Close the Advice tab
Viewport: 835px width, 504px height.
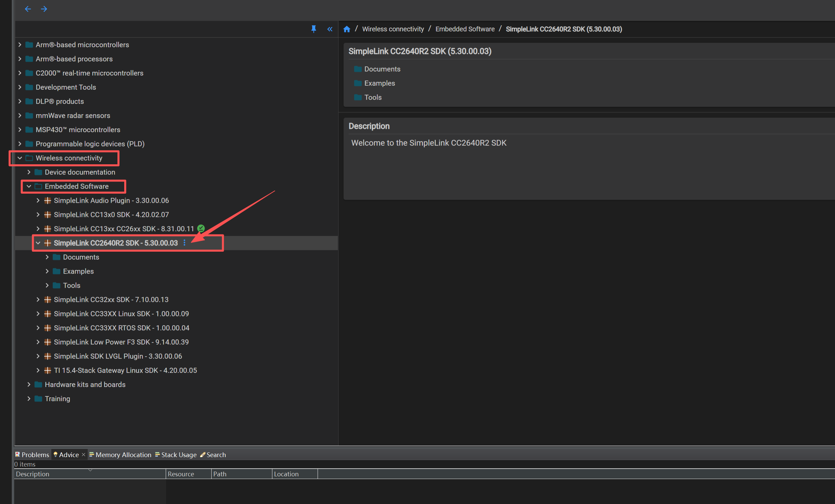coord(83,454)
